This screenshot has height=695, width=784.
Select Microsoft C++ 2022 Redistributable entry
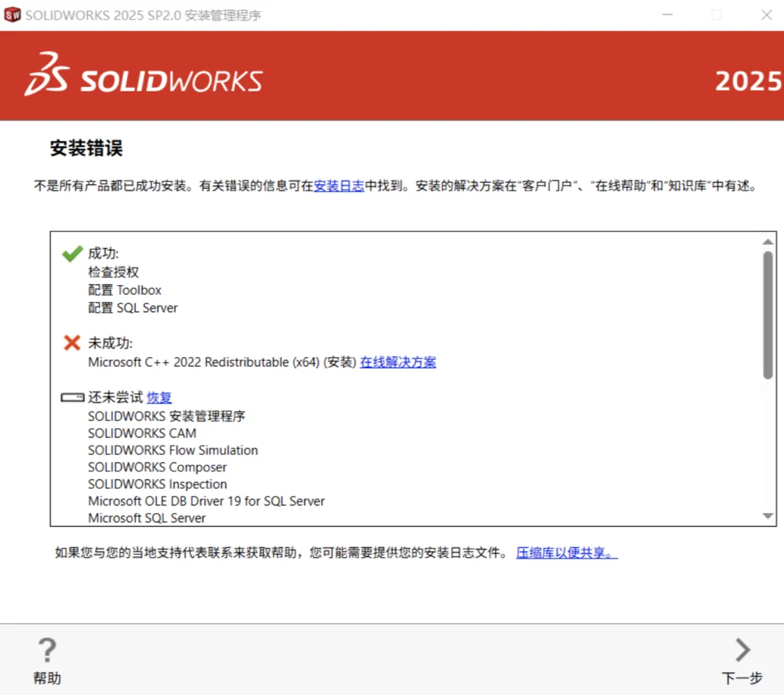pyautogui.click(x=222, y=362)
